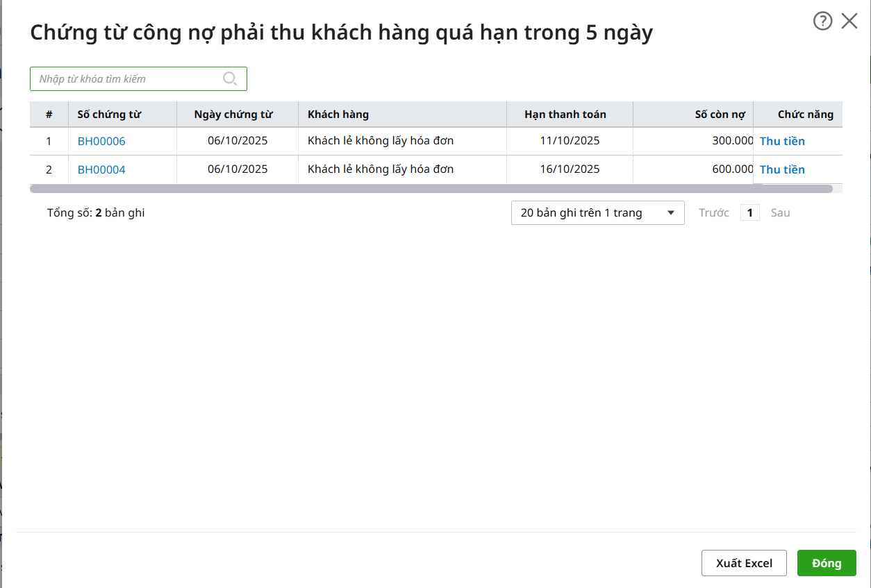Click the Số chứng từ column header
The image size is (871, 588).
pos(109,115)
